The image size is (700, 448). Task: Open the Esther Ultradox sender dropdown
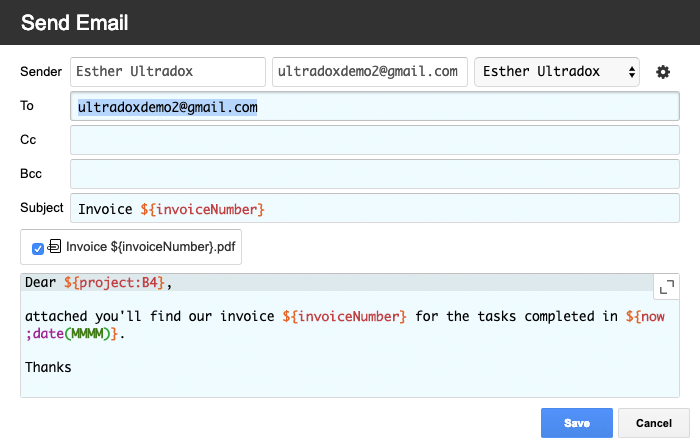(x=557, y=72)
